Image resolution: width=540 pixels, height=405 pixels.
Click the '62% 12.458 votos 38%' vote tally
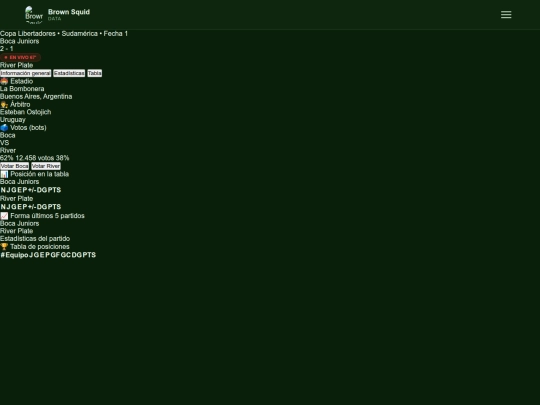pyautogui.click(x=34, y=158)
